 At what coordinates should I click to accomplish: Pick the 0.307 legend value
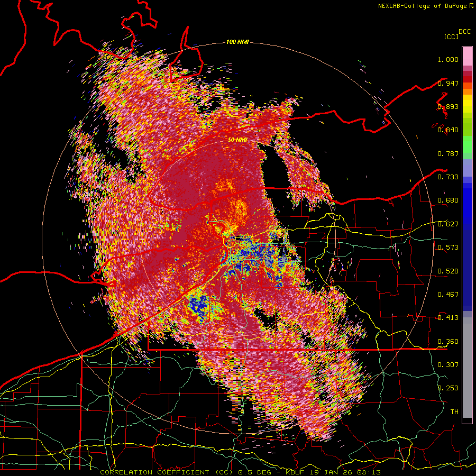tap(448, 365)
